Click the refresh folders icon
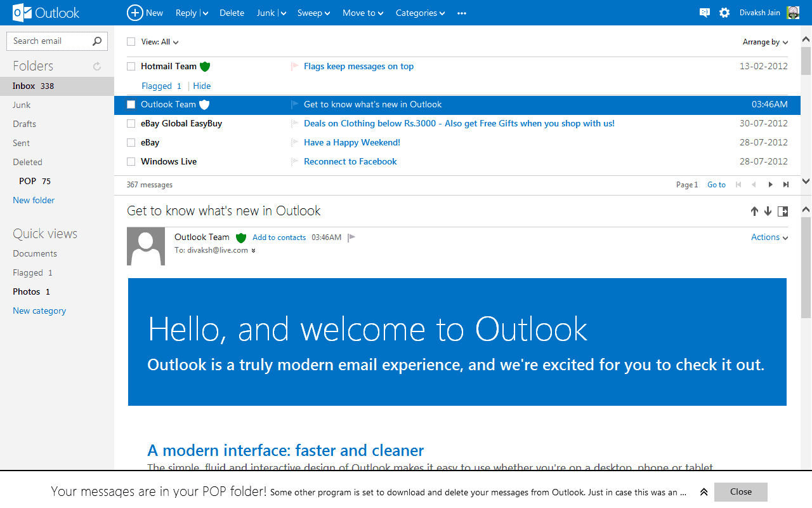This screenshot has height=508, width=812. [x=97, y=66]
